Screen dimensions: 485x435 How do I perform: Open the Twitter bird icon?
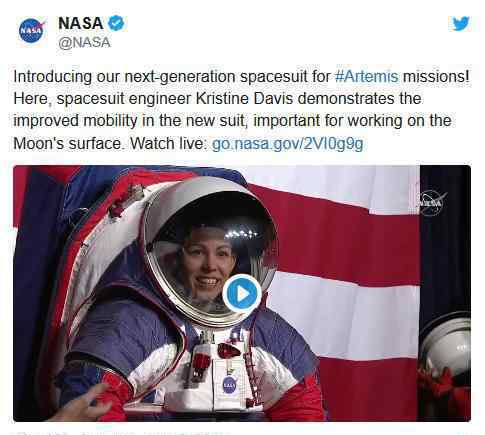pos(460,24)
